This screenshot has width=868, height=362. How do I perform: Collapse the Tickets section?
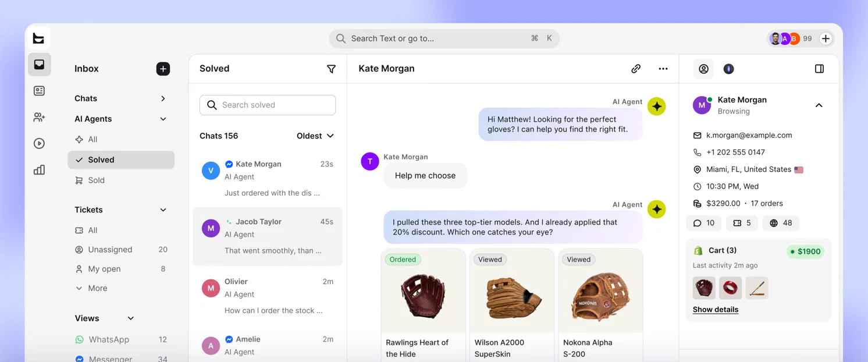coord(163,210)
